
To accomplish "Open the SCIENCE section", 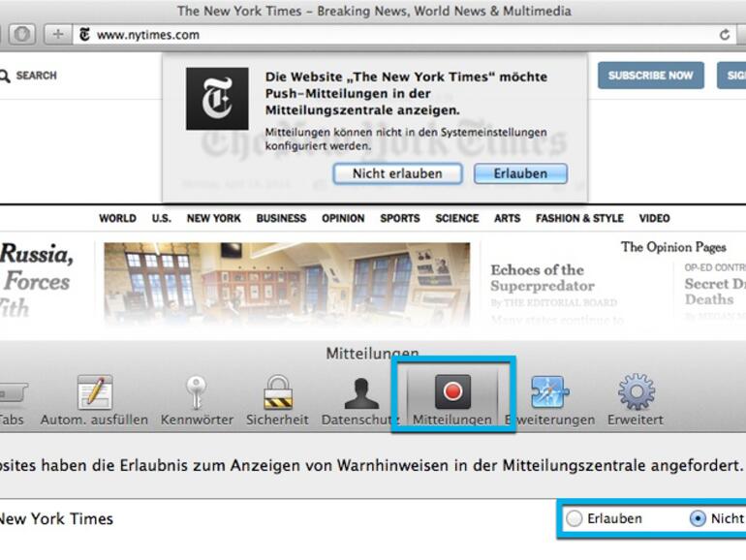I will tap(456, 218).
